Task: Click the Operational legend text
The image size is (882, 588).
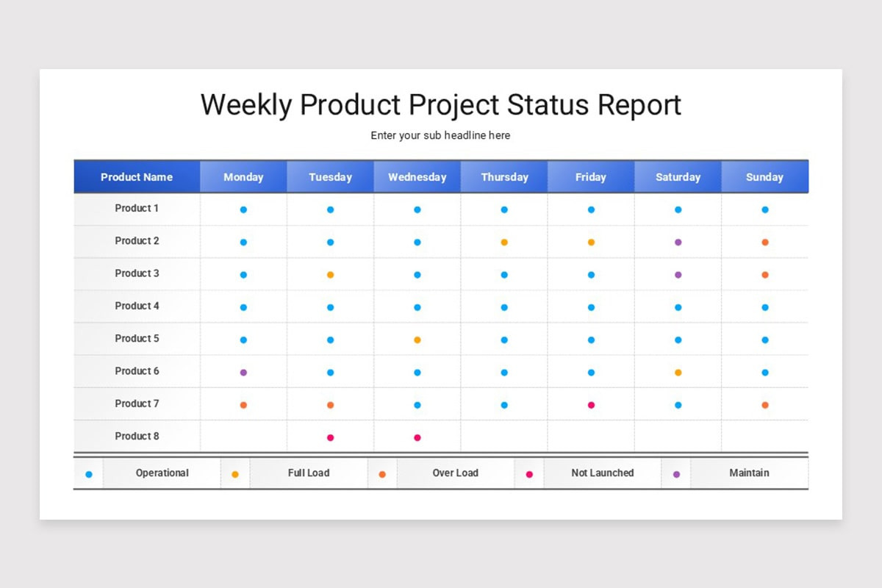Action: click(162, 473)
